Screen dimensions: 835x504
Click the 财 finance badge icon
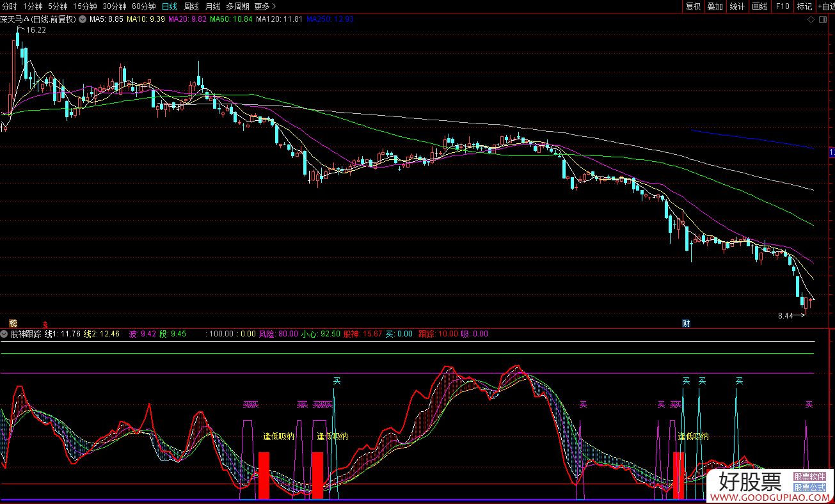[x=686, y=323]
